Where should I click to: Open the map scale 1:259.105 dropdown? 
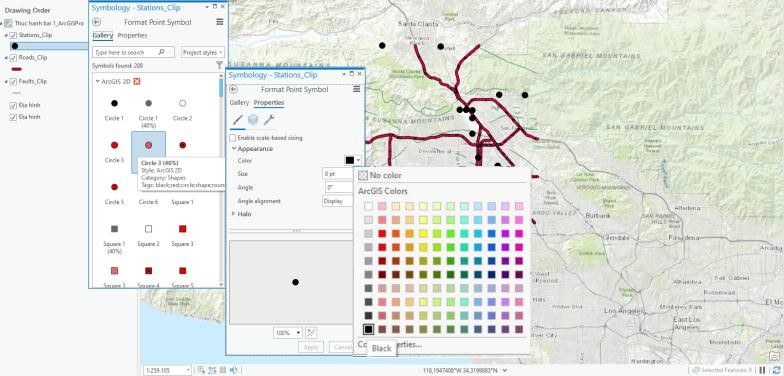point(188,370)
